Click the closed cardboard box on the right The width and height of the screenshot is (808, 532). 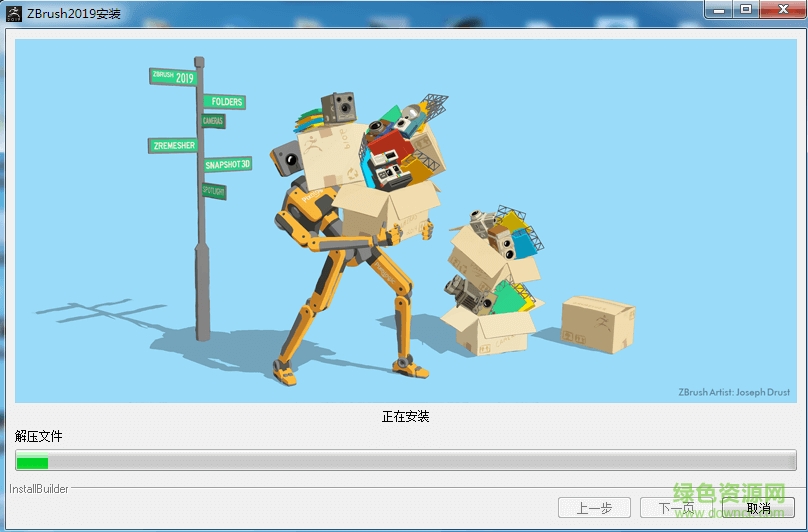(x=597, y=324)
